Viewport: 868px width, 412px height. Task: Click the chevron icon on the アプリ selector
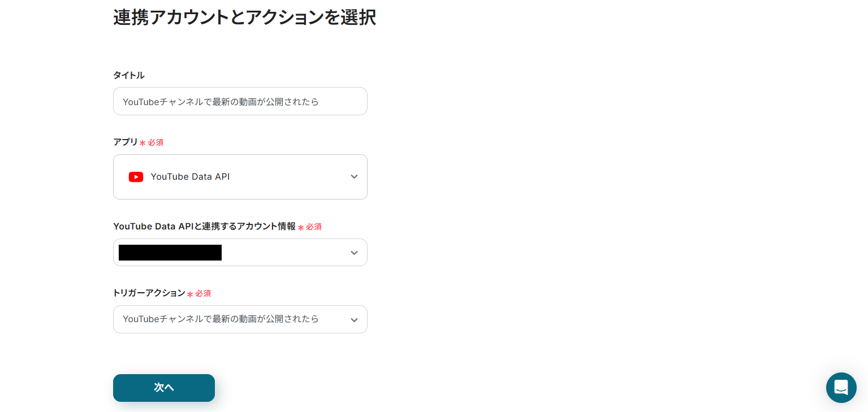point(354,177)
